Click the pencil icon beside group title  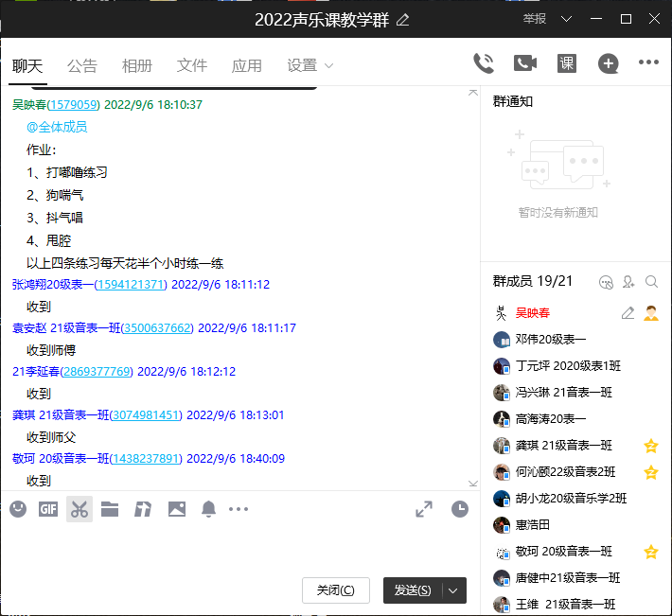(x=402, y=20)
